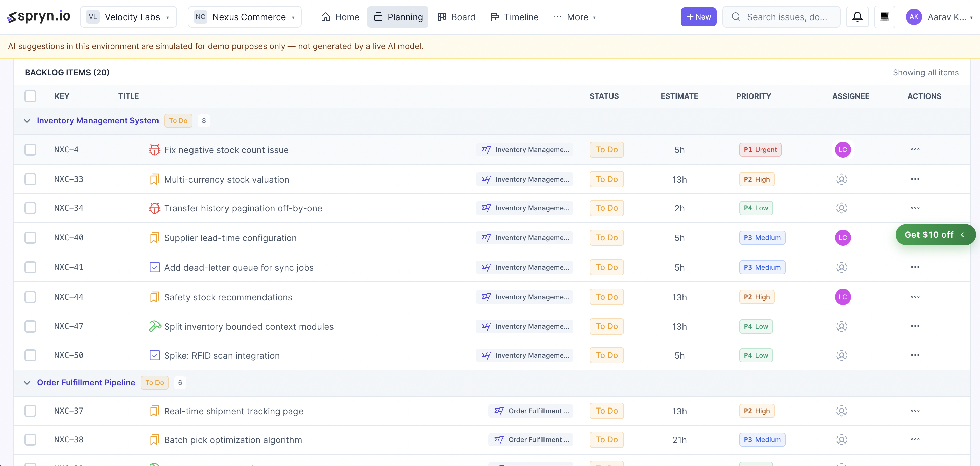The image size is (980, 466).
Task: Check the NXC-4 row checkbox
Action: 30,150
